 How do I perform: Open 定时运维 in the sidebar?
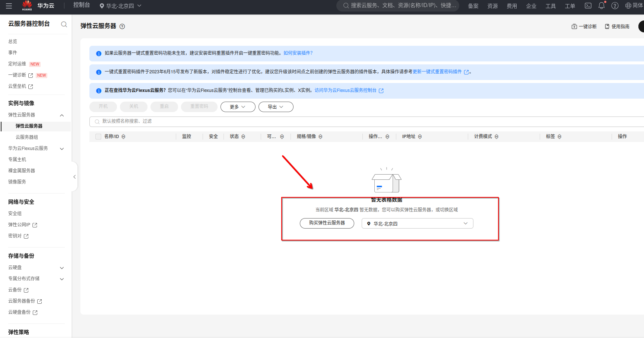17,64
